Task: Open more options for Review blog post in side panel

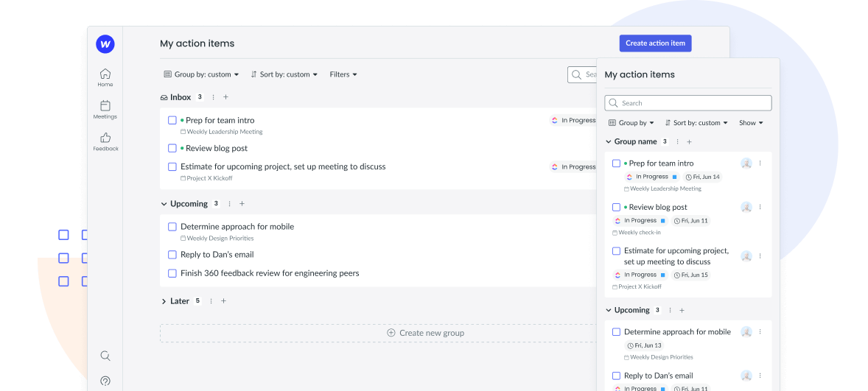Action: point(760,207)
